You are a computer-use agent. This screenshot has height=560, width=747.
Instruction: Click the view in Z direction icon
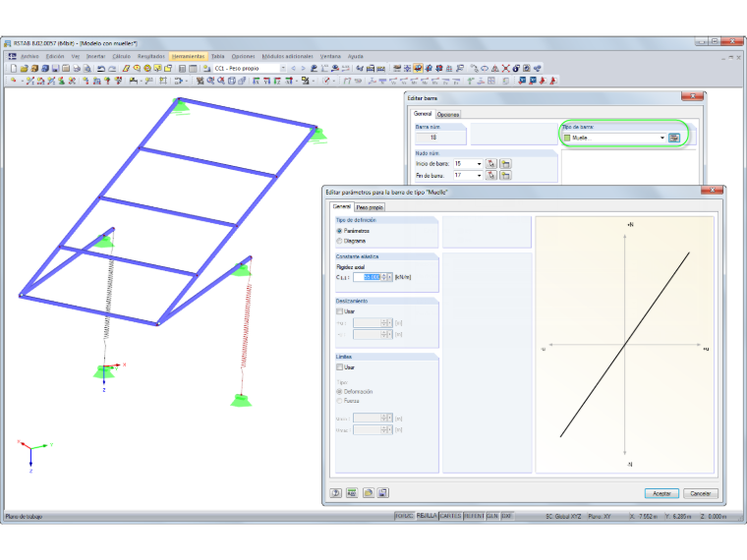coord(277,81)
